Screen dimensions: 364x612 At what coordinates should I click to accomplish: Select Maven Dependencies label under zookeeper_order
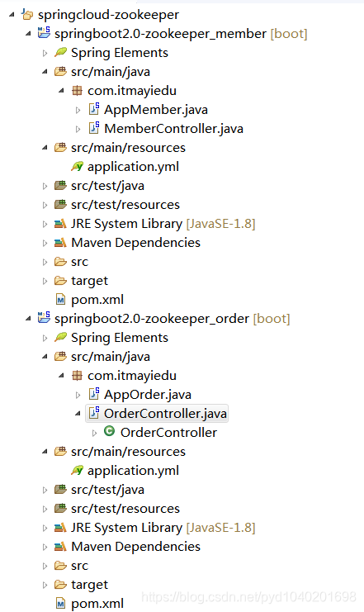tap(135, 548)
